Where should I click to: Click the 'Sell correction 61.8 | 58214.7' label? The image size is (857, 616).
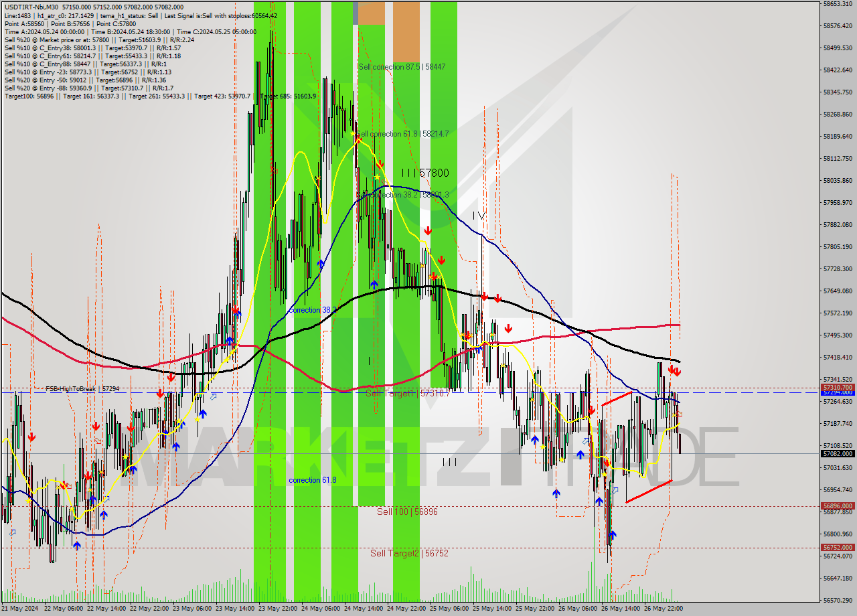tap(402, 134)
